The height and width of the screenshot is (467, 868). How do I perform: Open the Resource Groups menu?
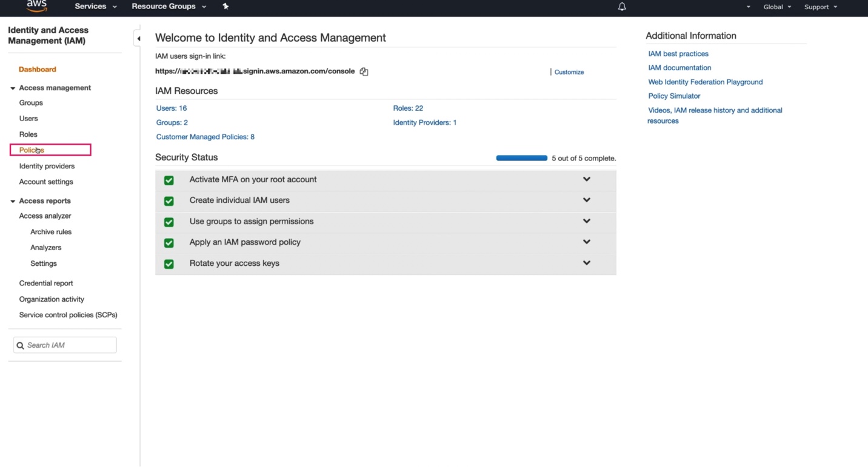[169, 7]
